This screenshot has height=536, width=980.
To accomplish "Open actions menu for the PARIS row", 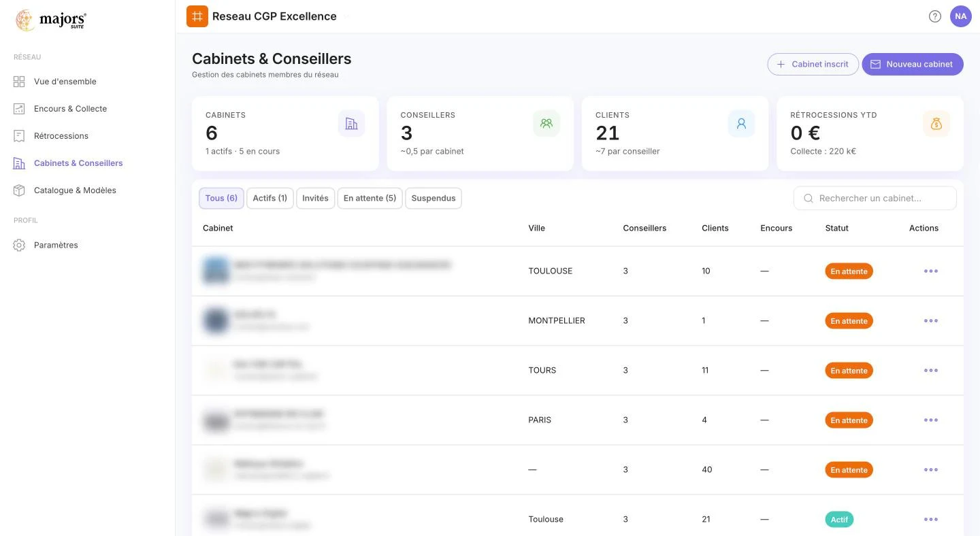I will click(931, 420).
